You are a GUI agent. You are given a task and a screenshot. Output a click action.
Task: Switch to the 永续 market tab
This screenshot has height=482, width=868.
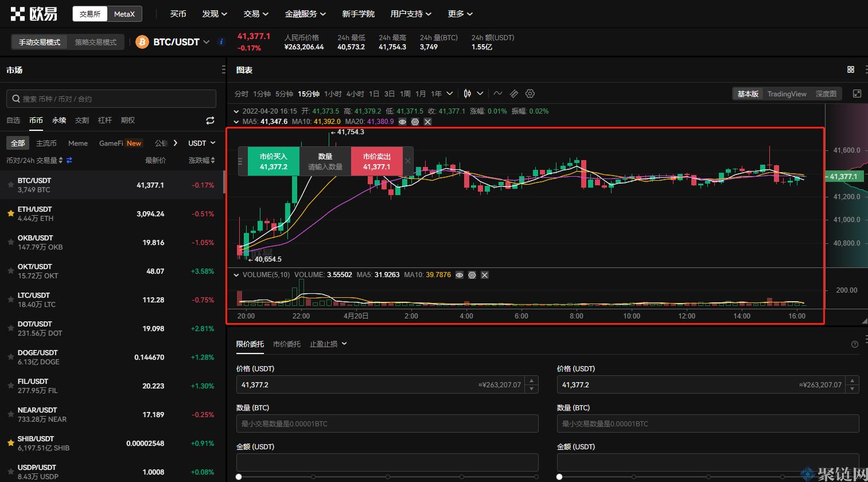[58, 120]
